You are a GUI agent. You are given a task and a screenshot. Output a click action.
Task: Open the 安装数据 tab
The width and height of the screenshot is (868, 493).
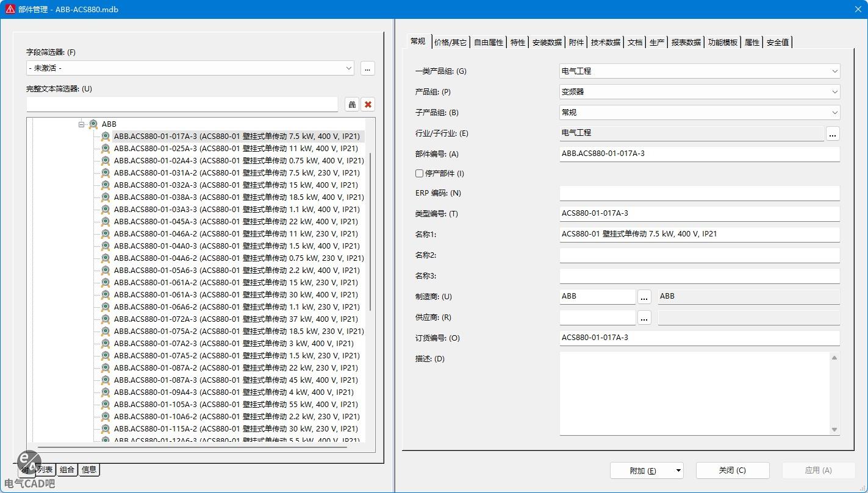click(x=547, y=42)
